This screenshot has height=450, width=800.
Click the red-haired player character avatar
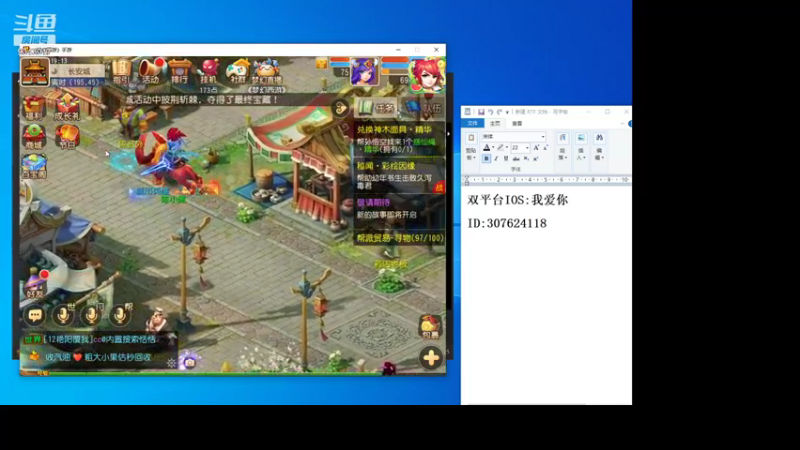pos(427,74)
